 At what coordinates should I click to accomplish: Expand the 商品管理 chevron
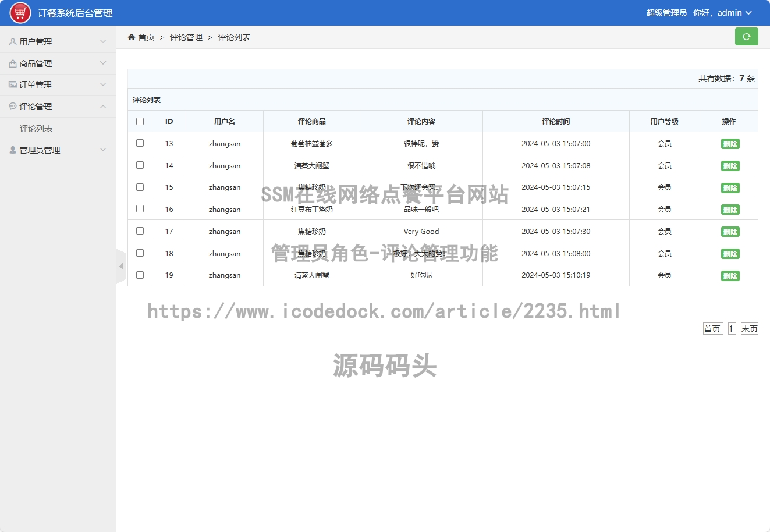pos(103,63)
